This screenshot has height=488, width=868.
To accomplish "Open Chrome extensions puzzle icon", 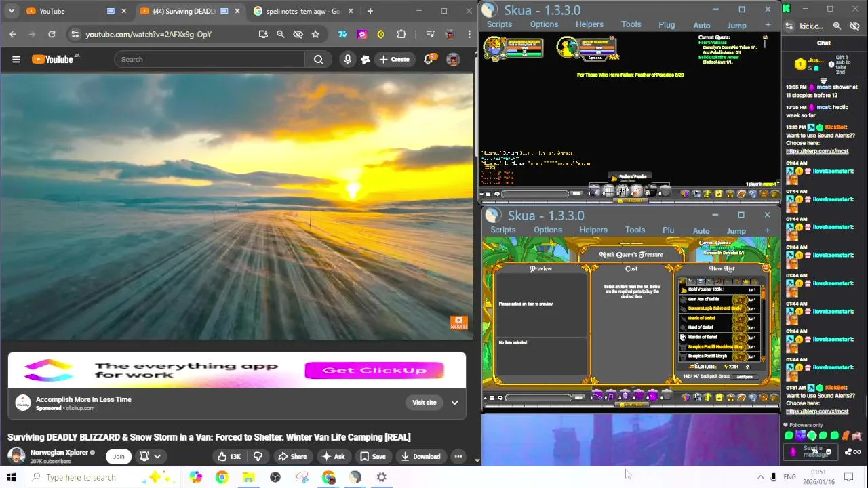I will point(401,34).
